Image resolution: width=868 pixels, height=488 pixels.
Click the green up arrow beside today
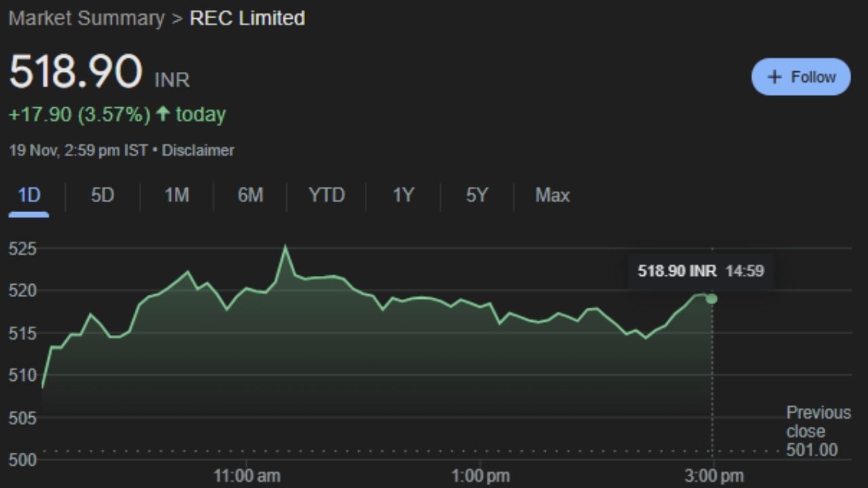[x=162, y=114]
